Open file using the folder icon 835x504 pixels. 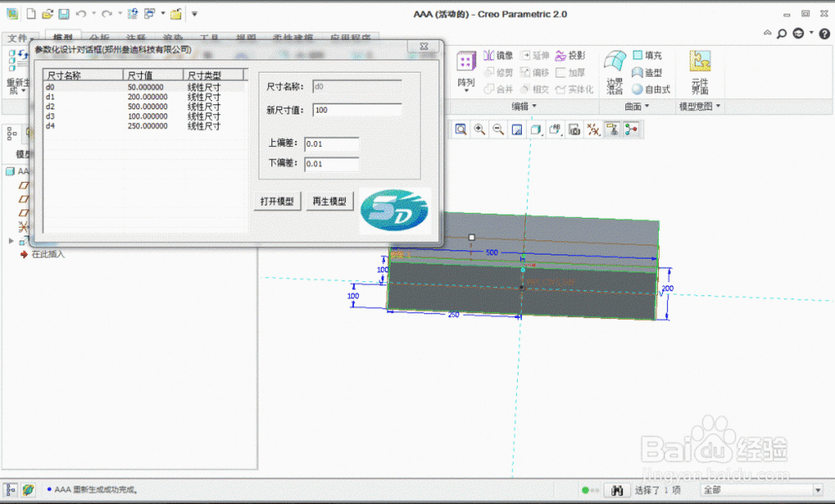(48, 14)
